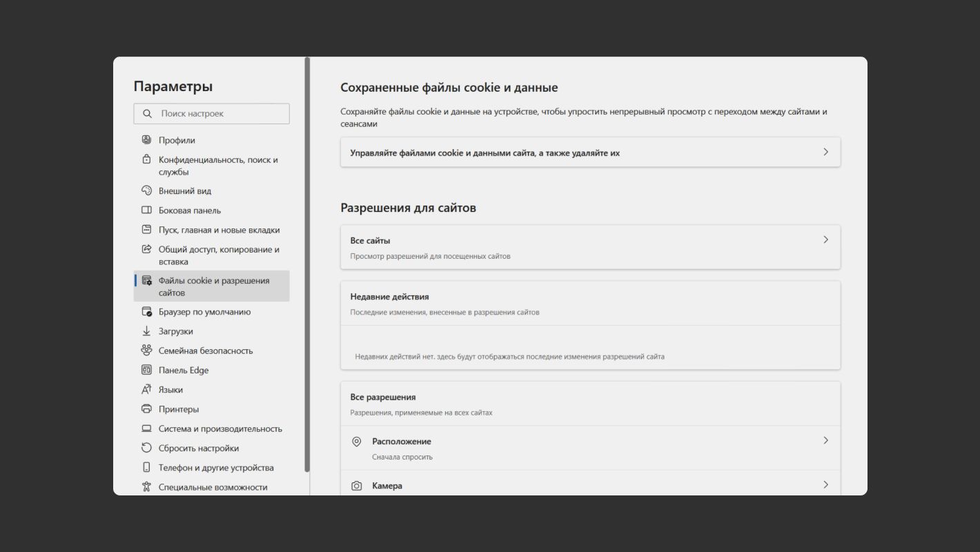Open Браузер по умолчанию settings section

[x=204, y=312]
